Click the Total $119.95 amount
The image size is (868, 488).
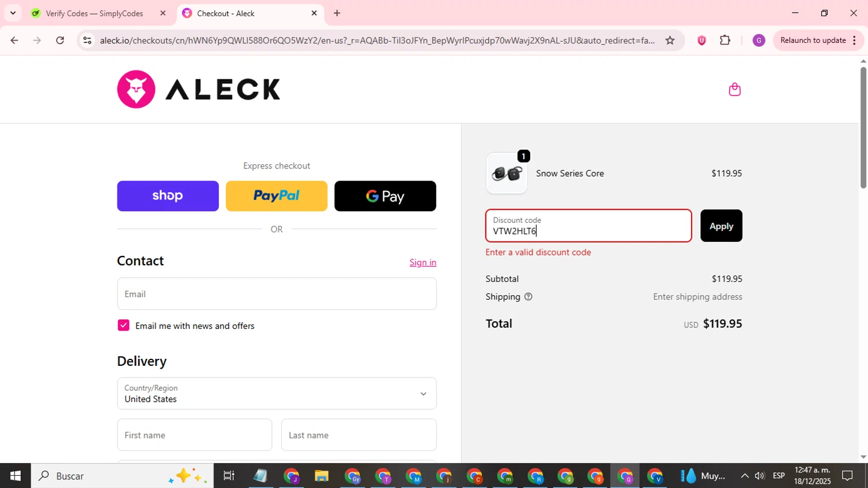point(722,324)
